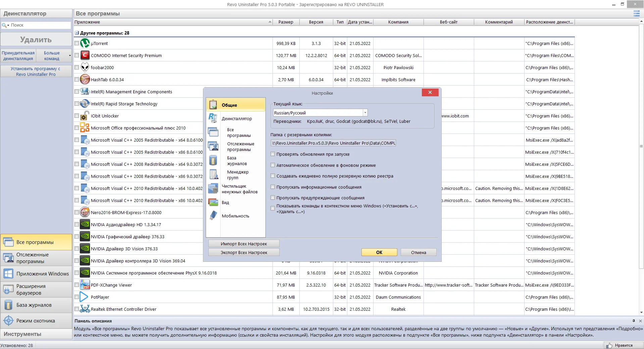Viewport: 644px width, 349px height.
Task: Switch to the Отслеженные программы left panel tab
Action: click(36, 258)
